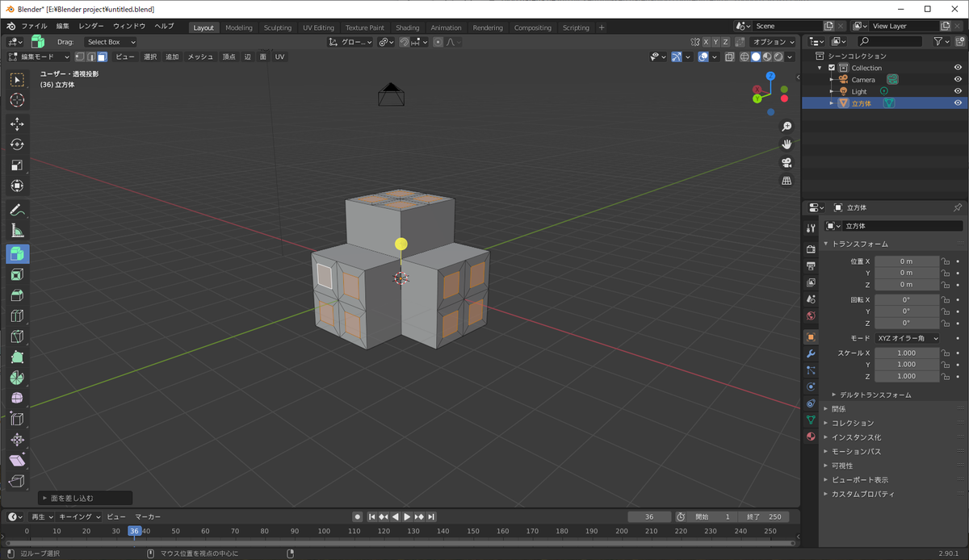Image resolution: width=969 pixels, height=560 pixels.
Task: Switch to solid viewport shading
Action: tap(756, 56)
